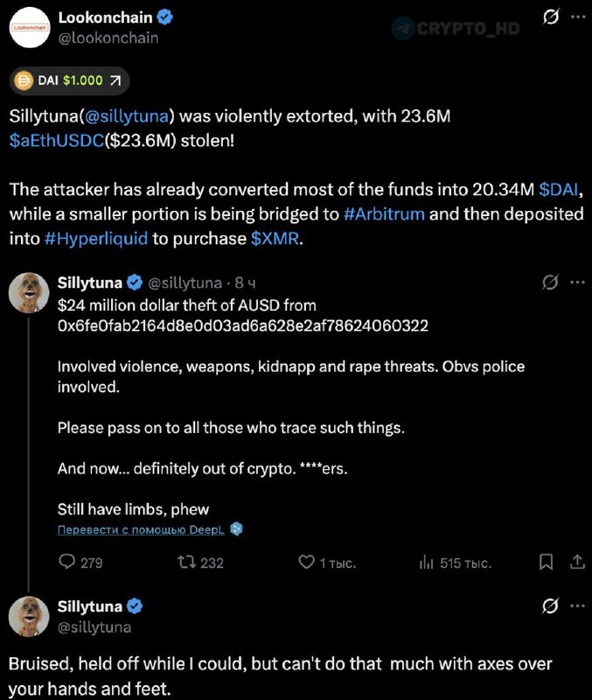
Task: Click the Grok icon on Lookonchain's post
Action: [x=551, y=17]
